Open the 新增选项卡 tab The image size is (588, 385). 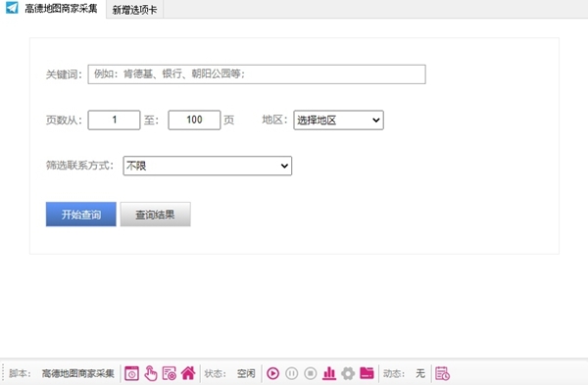click(x=134, y=10)
